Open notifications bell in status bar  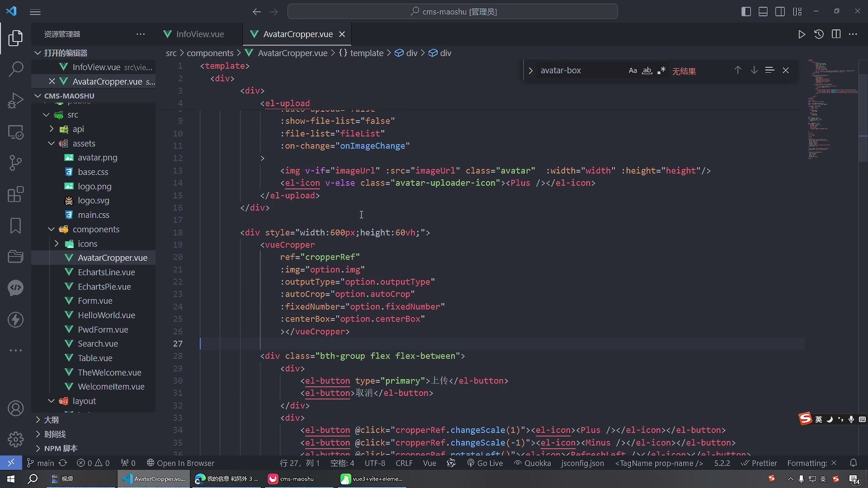(x=853, y=463)
